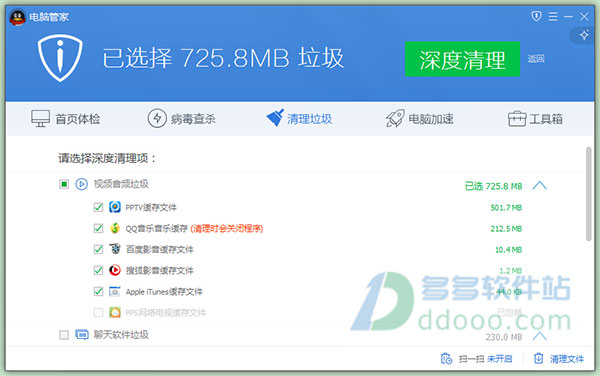Click the vertical scrollbar thumb

(x=589, y=194)
